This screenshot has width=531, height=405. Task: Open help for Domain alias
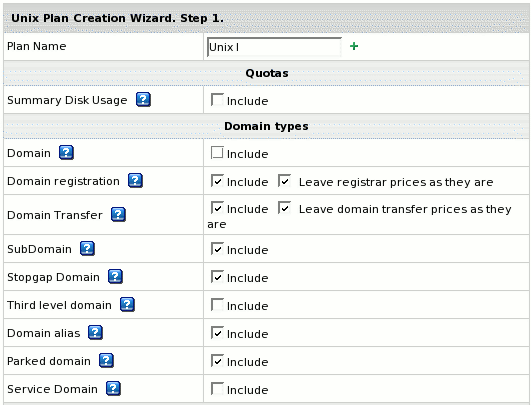pos(95,333)
